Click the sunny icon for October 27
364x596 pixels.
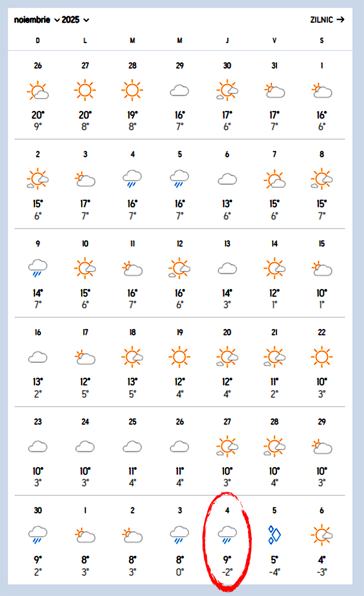click(85, 90)
